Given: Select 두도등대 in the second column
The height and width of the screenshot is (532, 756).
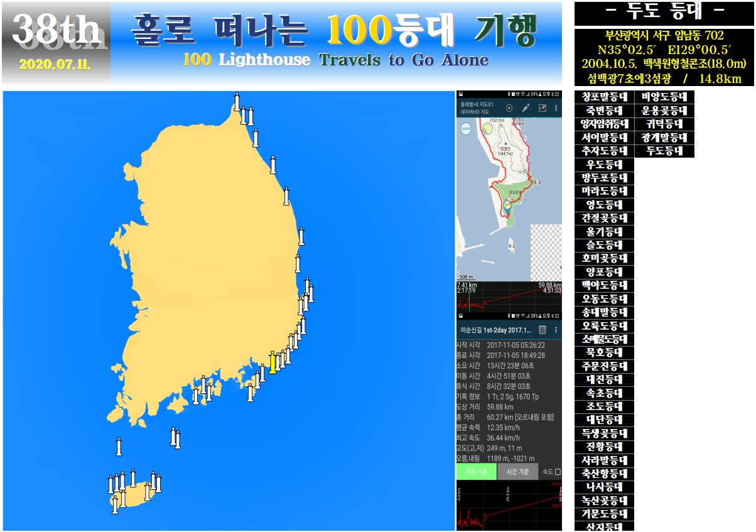Looking at the screenshot, I should pyautogui.click(x=664, y=151).
